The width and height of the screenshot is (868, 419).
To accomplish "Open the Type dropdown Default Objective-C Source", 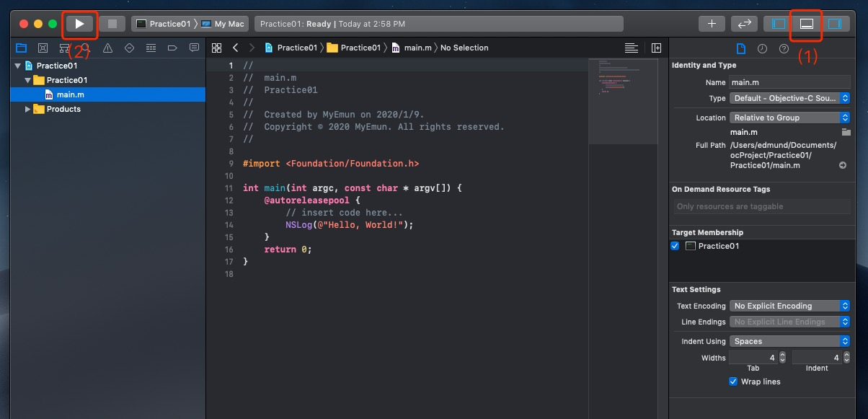I will click(x=790, y=98).
